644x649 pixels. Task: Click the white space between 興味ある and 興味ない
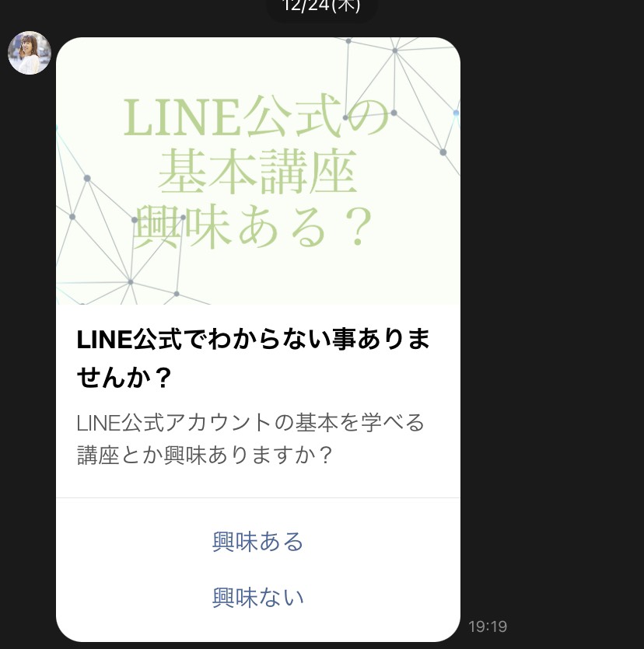pos(258,570)
